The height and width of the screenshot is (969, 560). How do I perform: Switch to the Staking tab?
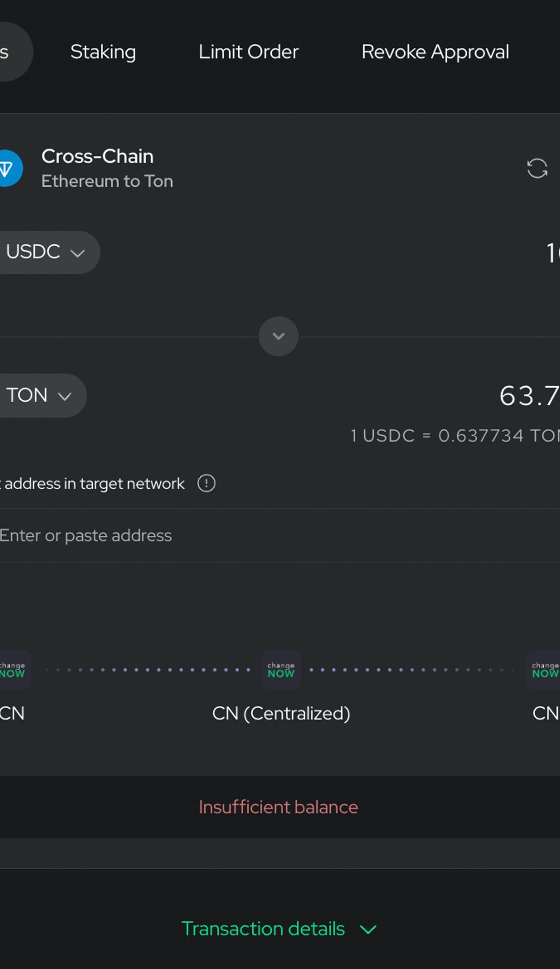click(103, 52)
